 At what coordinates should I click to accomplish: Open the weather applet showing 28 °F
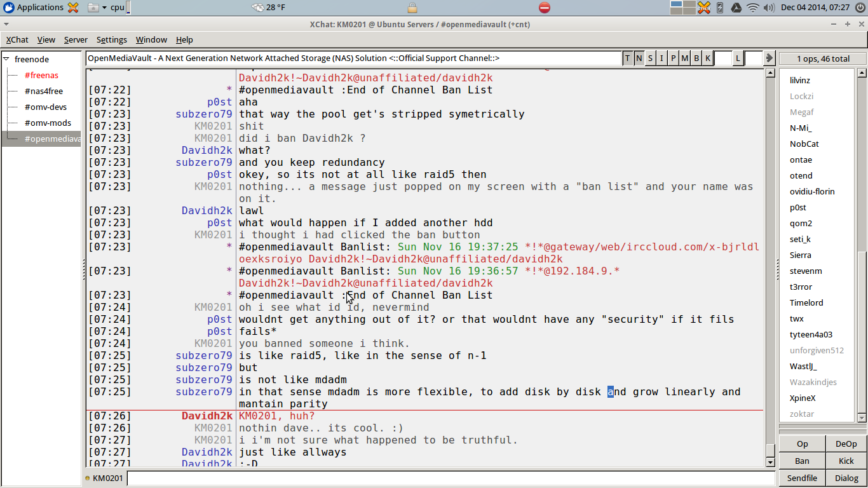268,8
